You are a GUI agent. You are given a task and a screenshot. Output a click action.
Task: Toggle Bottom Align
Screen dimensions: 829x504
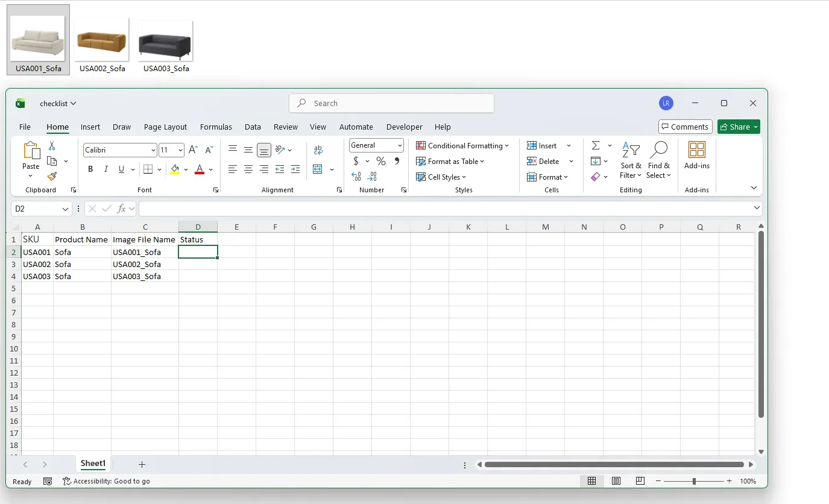click(264, 150)
